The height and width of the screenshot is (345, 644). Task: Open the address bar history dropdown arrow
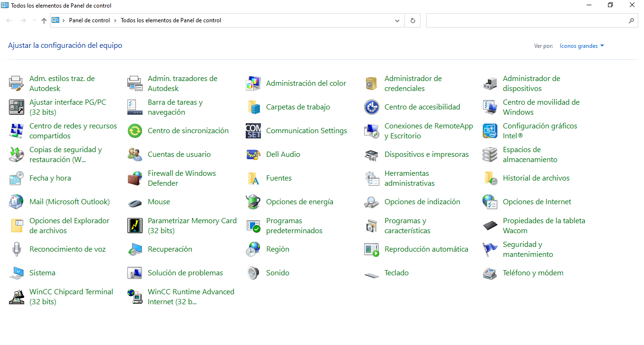click(x=398, y=20)
